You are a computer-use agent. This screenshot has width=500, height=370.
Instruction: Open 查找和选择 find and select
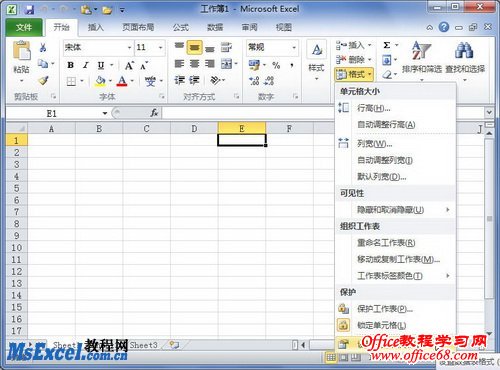click(465, 61)
